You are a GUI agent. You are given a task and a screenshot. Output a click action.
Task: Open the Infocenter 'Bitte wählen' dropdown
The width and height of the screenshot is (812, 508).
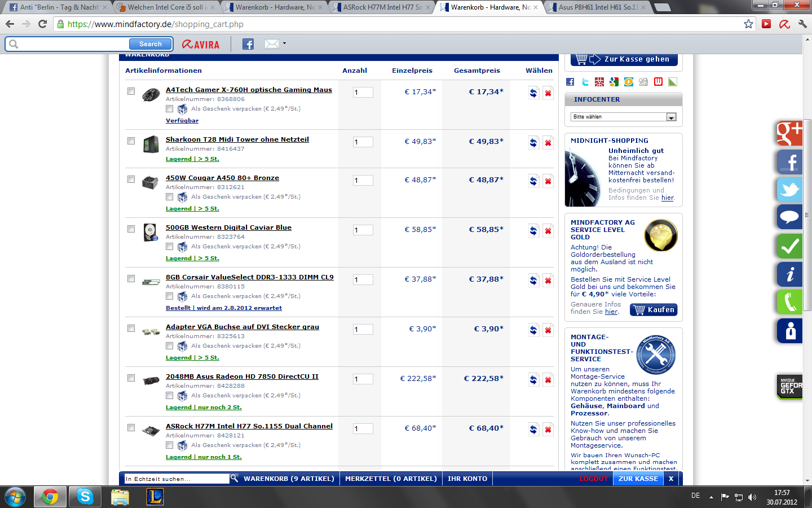tap(623, 117)
